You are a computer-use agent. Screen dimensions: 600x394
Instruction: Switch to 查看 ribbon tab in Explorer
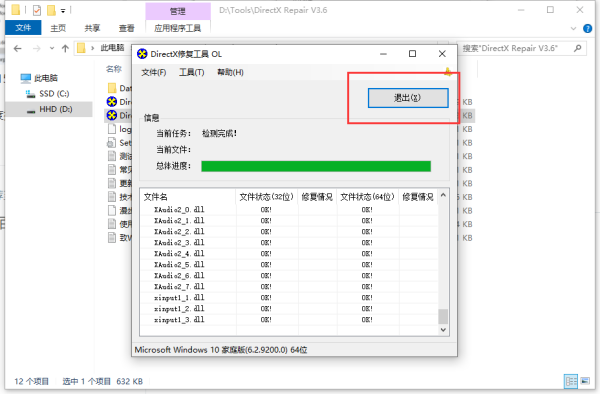point(127,28)
